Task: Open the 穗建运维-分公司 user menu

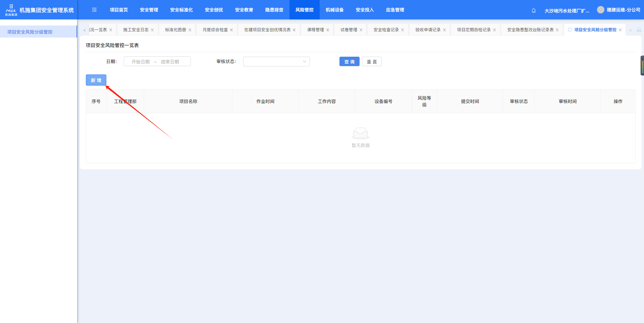Action: [x=623, y=10]
